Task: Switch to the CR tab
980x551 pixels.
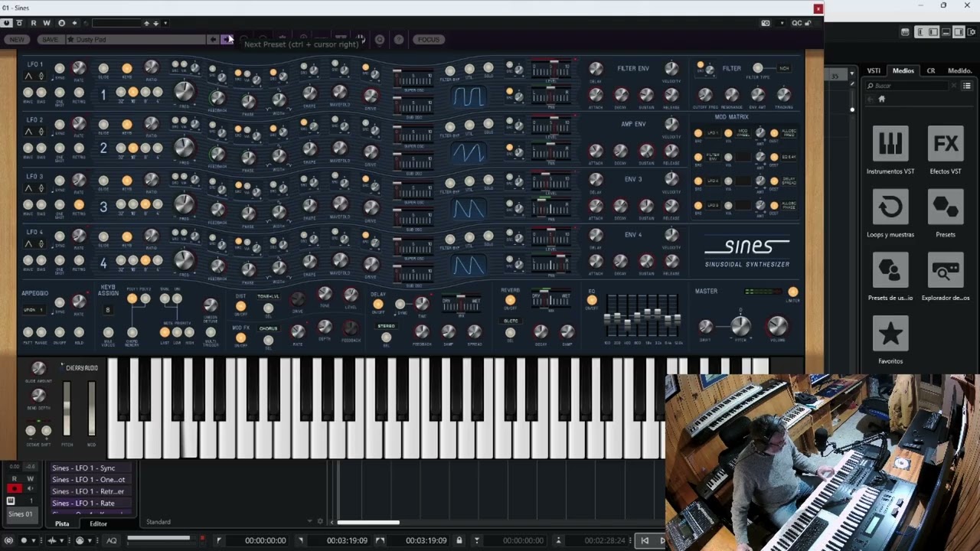Action: click(931, 70)
